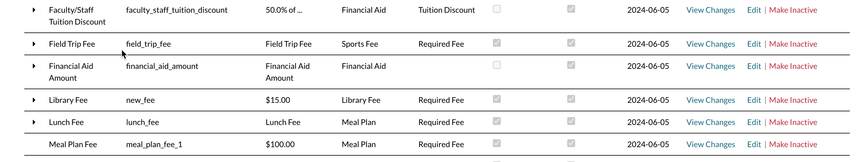The height and width of the screenshot is (162, 868).
Task: Expand the Faculty/Staff Tuition Discount row
Action: pyautogui.click(x=34, y=10)
